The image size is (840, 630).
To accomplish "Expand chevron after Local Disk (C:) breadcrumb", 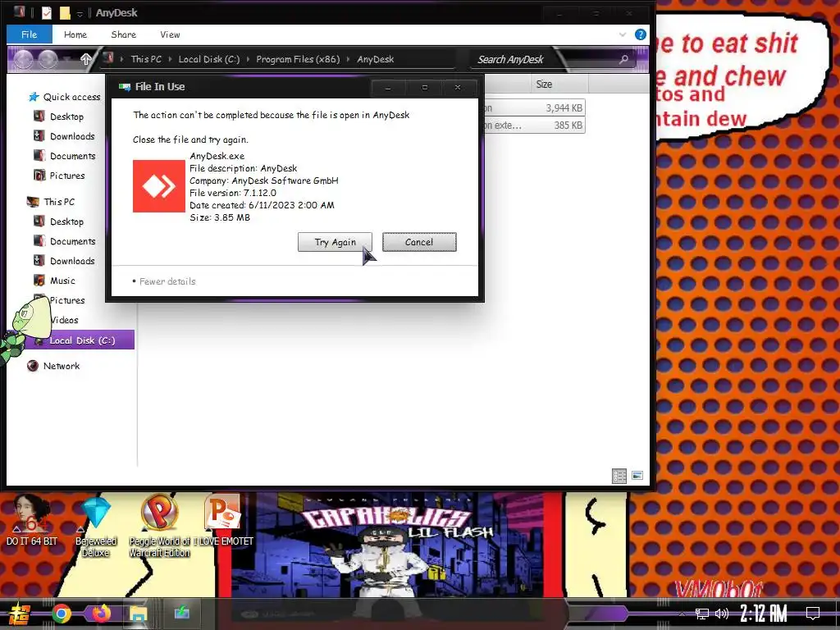I will [x=248, y=59].
